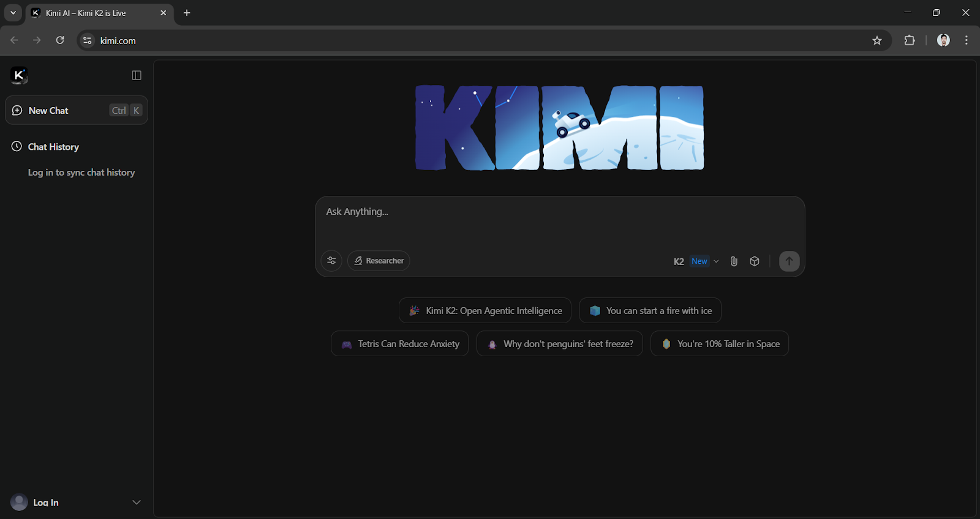980x519 pixels.
Task: Select Why don't penguins' feet freeze suggestion
Action: pyautogui.click(x=560, y=344)
